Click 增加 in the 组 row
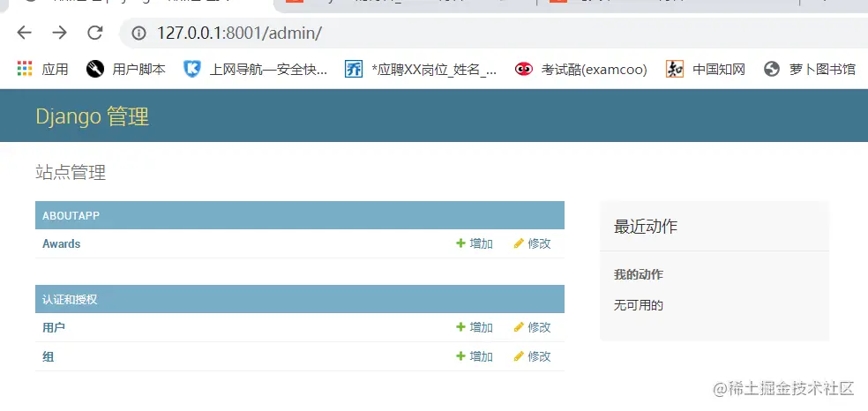Viewport: 868px width, 411px height. pyautogui.click(x=475, y=356)
